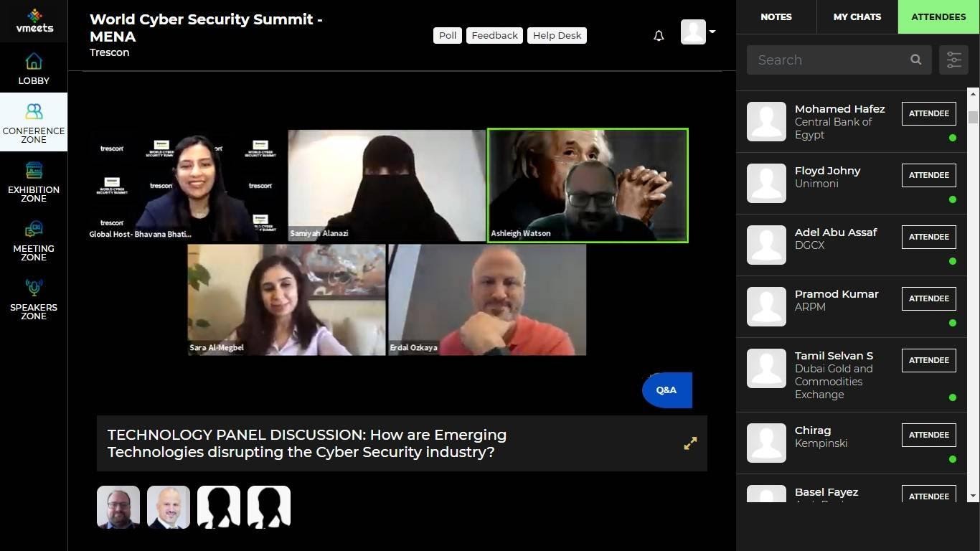This screenshot has width=980, height=551.
Task: Click the notifications bell icon
Action: click(659, 35)
